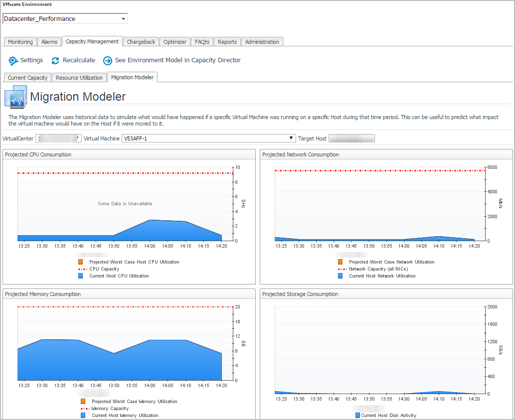Open the Chargeback tab
The image size is (515, 420).
(141, 42)
